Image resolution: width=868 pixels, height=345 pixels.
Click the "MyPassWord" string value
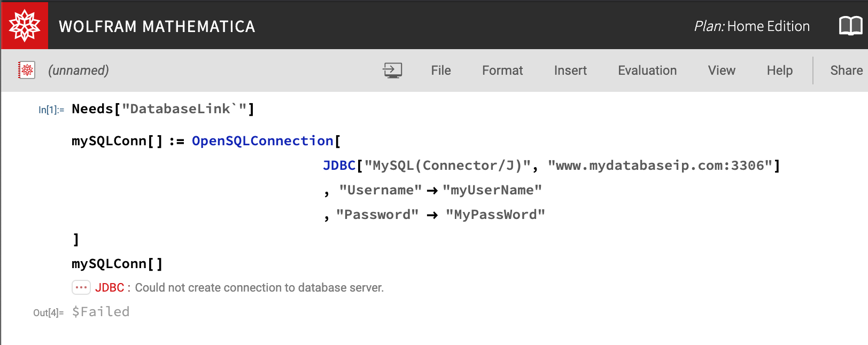(x=495, y=215)
